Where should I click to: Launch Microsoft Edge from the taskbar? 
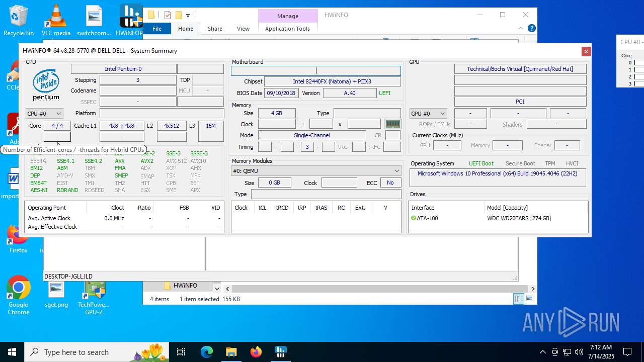click(207, 352)
